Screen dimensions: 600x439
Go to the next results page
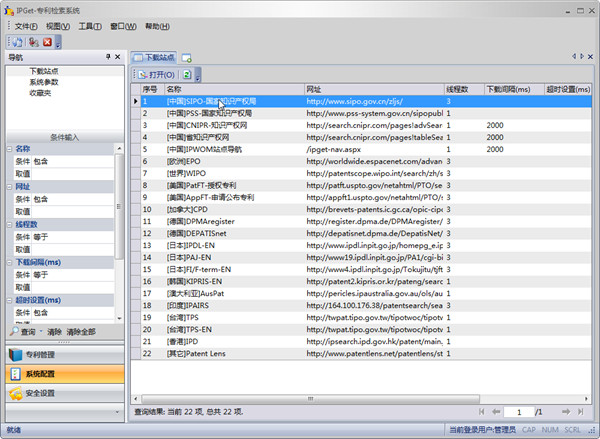566,412
